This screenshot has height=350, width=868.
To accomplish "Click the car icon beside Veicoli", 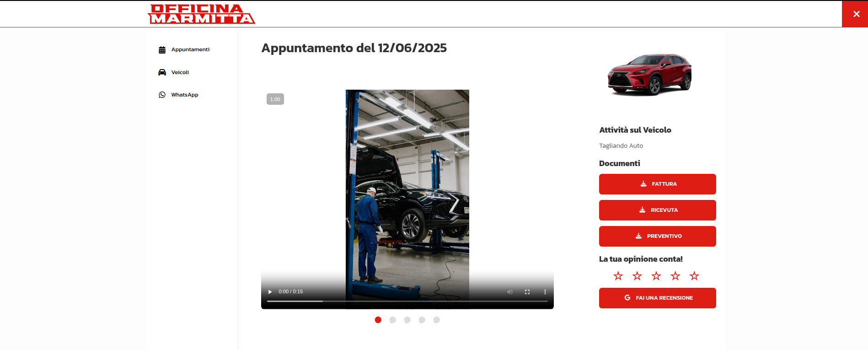I will click(162, 72).
